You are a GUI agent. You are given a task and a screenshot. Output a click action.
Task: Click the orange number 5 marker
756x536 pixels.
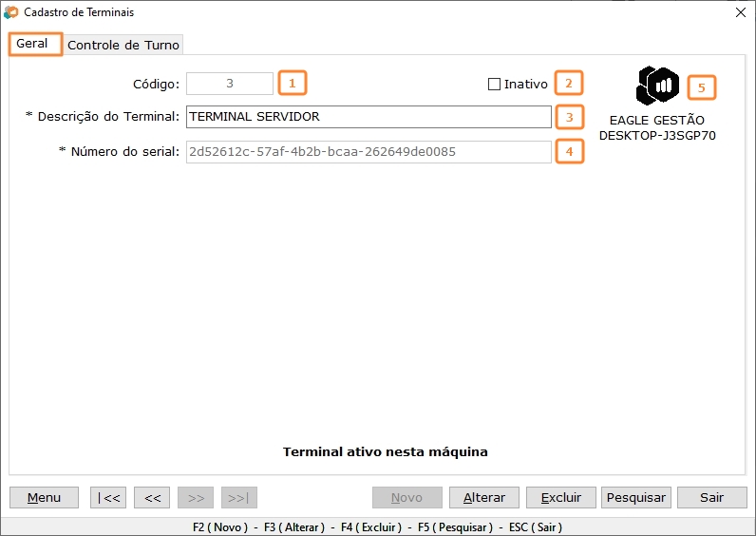tap(701, 87)
